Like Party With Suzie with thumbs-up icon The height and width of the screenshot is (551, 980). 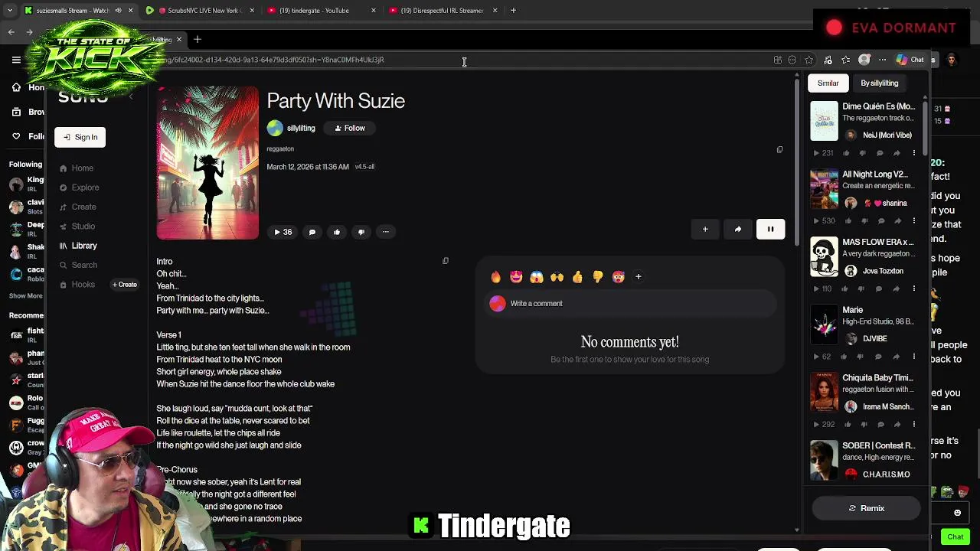pyautogui.click(x=337, y=232)
